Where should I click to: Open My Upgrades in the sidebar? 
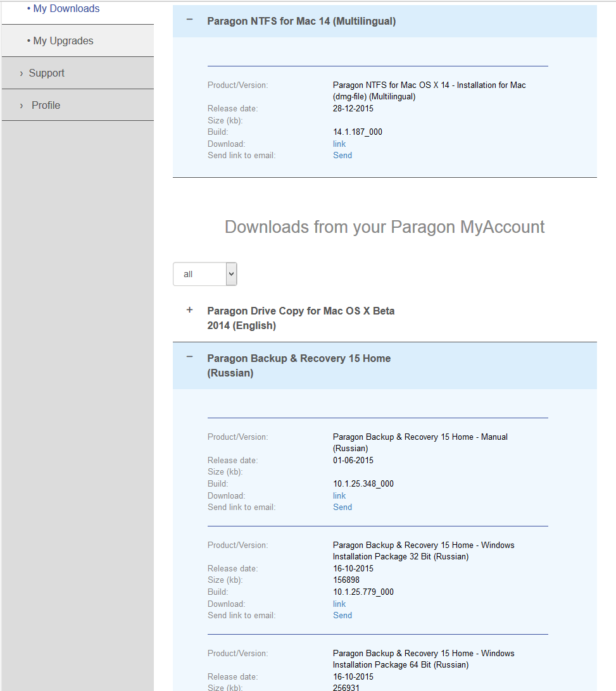pos(63,41)
